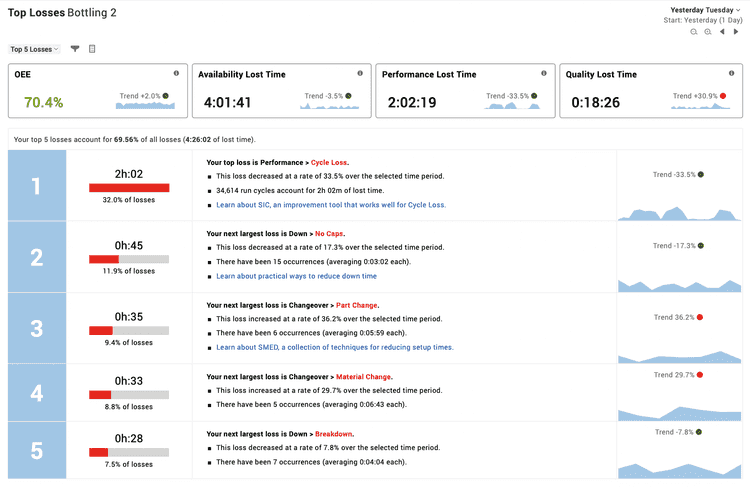The height and width of the screenshot is (487, 750).
Task: Click the 32.0% of losses label
Action: click(x=129, y=200)
